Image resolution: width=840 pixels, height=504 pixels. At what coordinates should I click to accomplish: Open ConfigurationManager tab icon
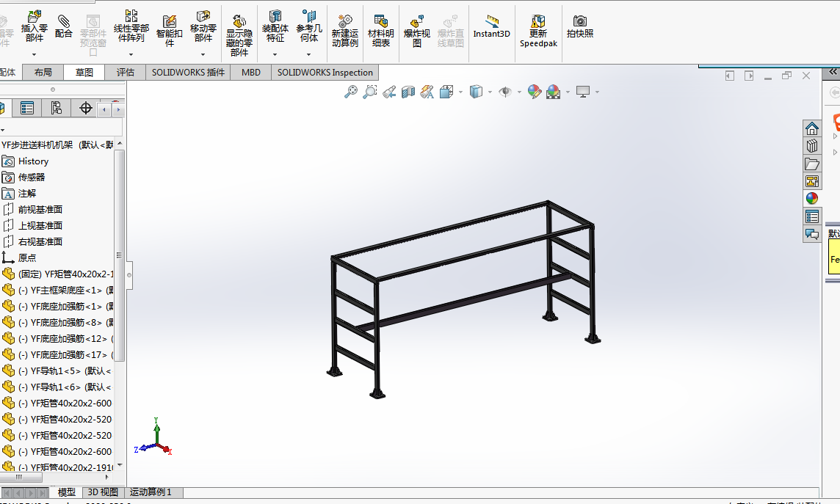click(x=57, y=108)
